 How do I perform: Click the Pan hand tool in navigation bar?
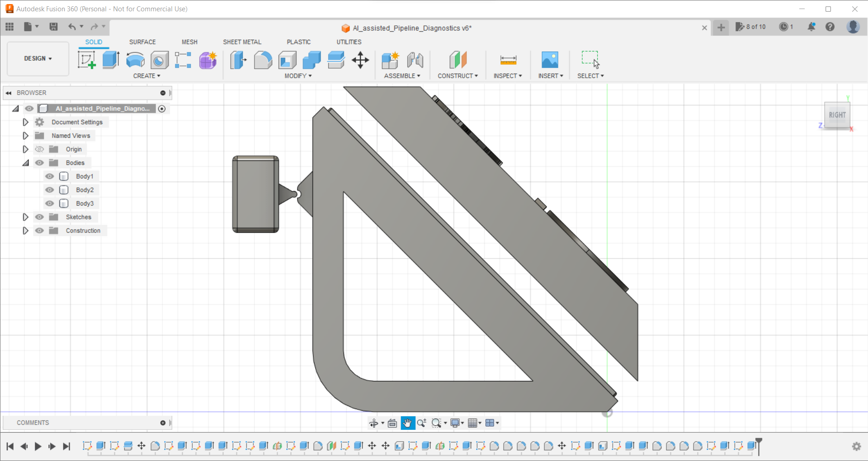coord(407,423)
